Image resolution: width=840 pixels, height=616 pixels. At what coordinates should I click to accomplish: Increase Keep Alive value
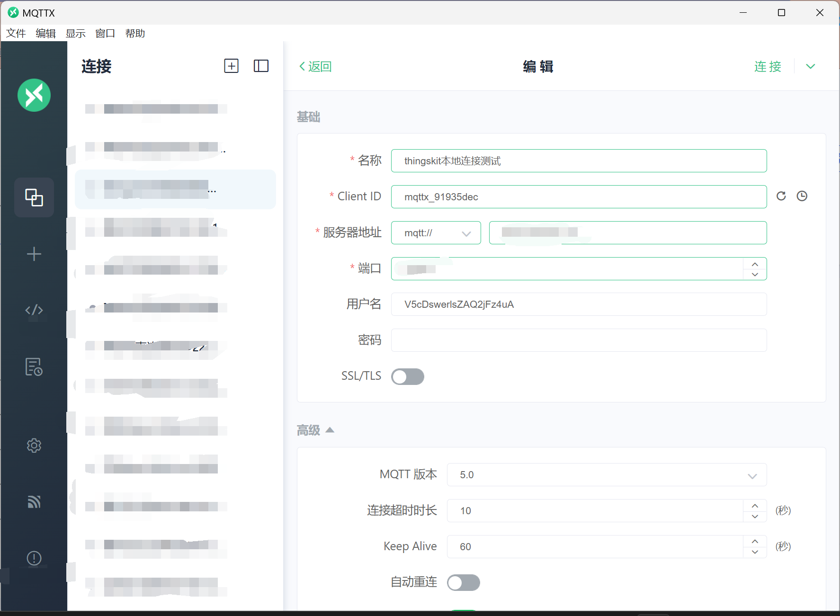pyautogui.click(x=755, y=542)
